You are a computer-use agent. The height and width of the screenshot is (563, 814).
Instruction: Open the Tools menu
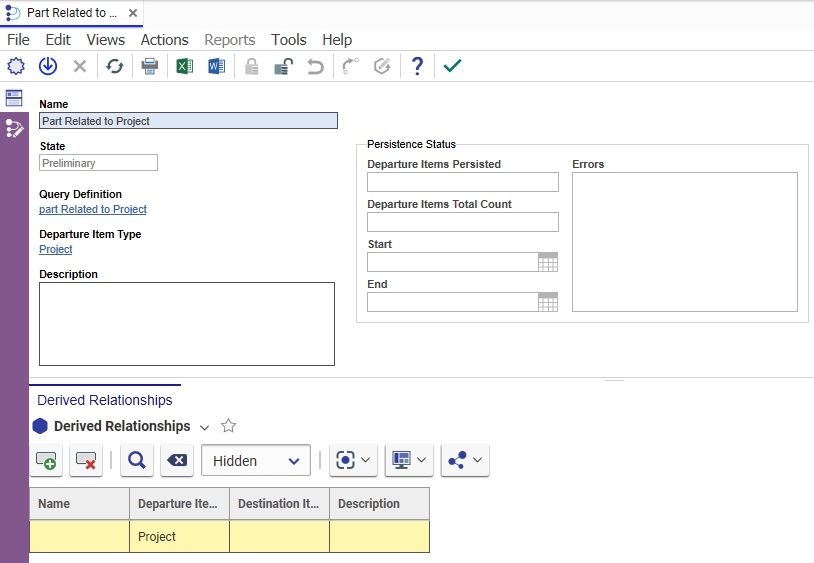[x=289, y=40]
